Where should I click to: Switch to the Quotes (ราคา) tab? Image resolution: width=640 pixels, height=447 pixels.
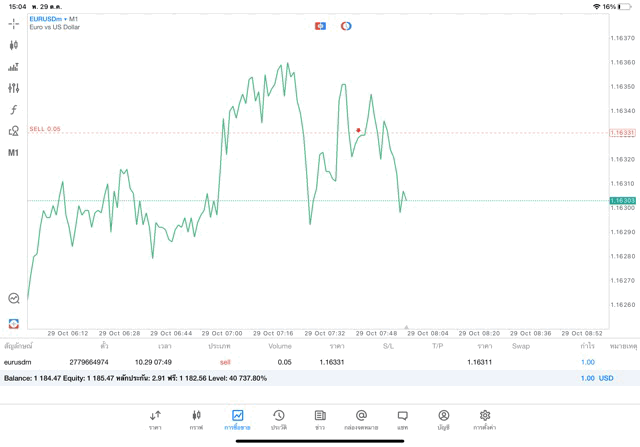click(155, 419)
